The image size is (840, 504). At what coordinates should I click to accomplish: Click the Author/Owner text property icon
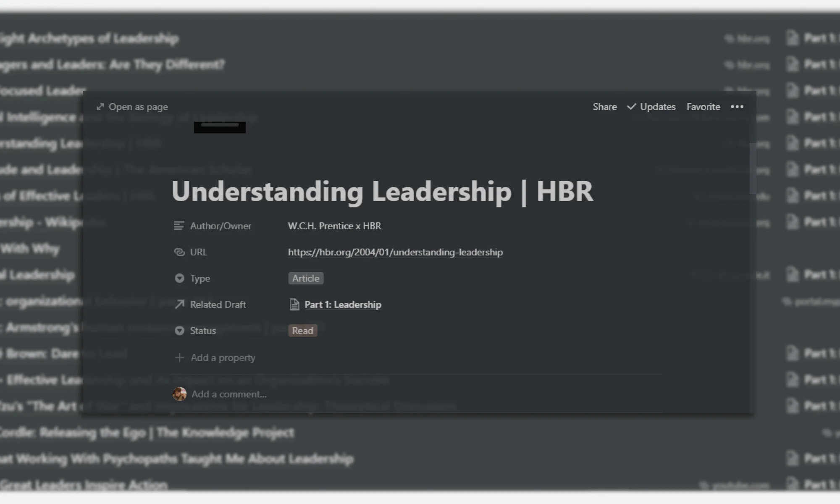179,226
